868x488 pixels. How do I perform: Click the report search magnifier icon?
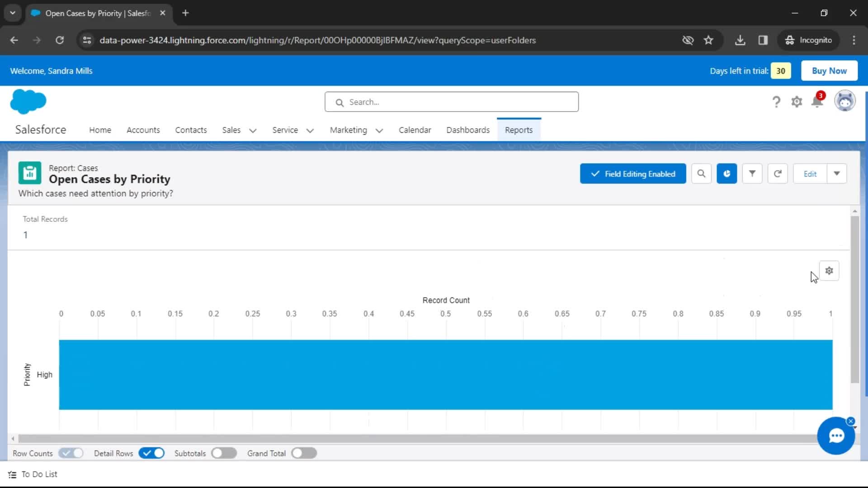pyautogui.click(x=701, y=174)
